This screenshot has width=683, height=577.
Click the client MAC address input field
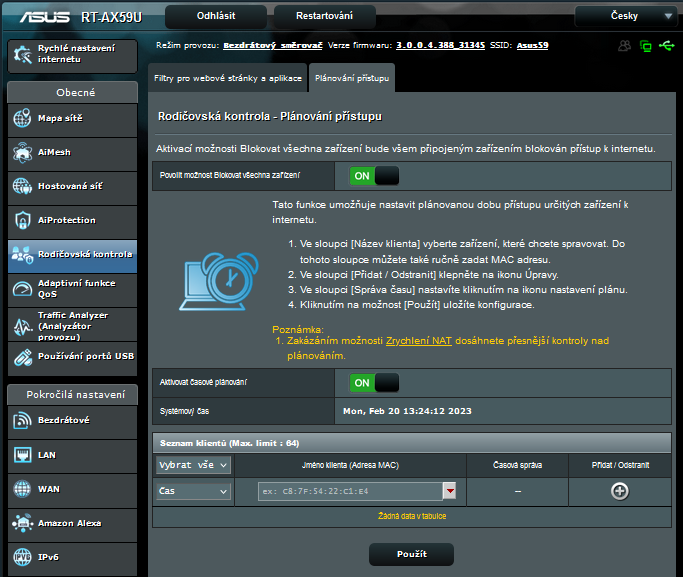point(345,491)
